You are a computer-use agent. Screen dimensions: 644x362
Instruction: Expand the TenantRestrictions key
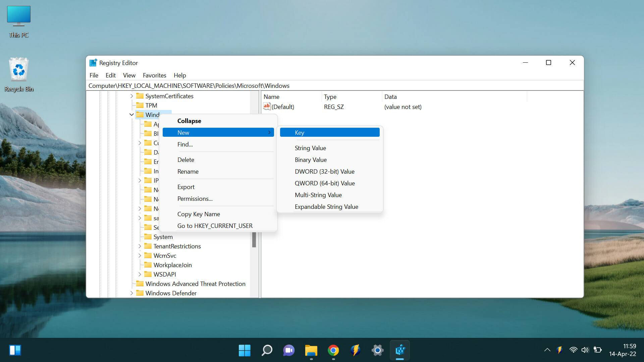click(x=140, y=246)
